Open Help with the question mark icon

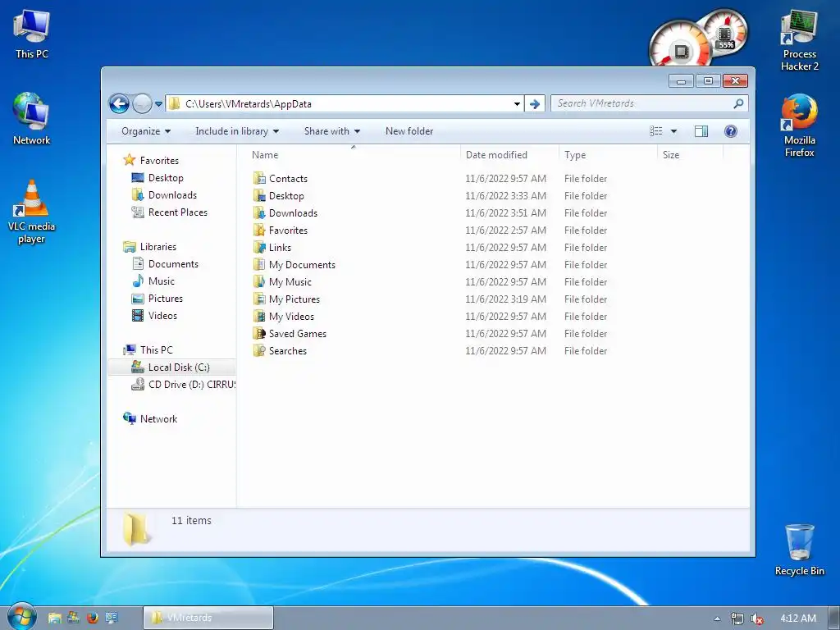[x=731, y=131]
